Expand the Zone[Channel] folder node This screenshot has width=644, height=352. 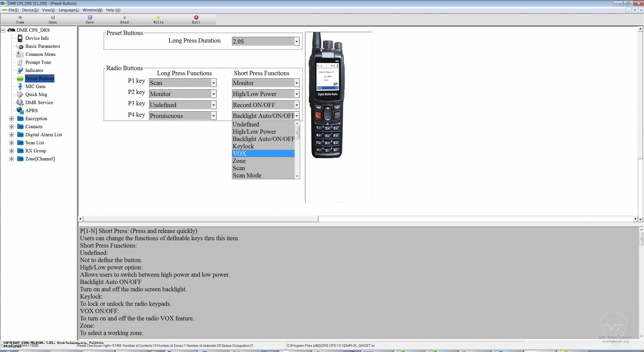click(x=11, y=159)
